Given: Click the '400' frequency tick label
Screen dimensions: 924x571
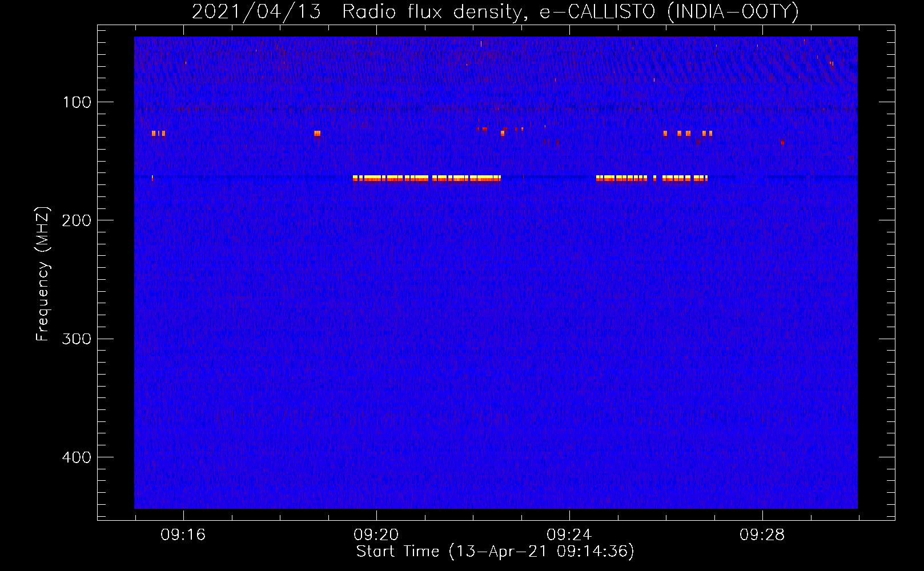Looking at the screenshot, I should click(x=77, y=457).
